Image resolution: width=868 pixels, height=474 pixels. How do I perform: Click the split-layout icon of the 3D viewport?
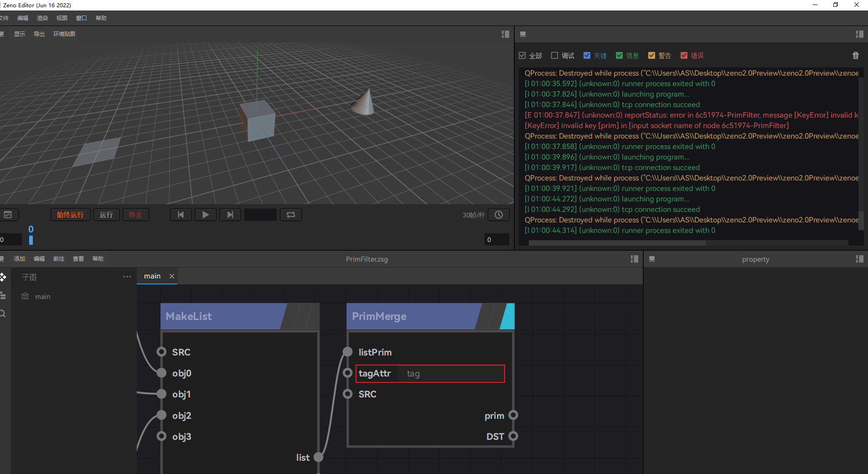click(x=505, y=34)
